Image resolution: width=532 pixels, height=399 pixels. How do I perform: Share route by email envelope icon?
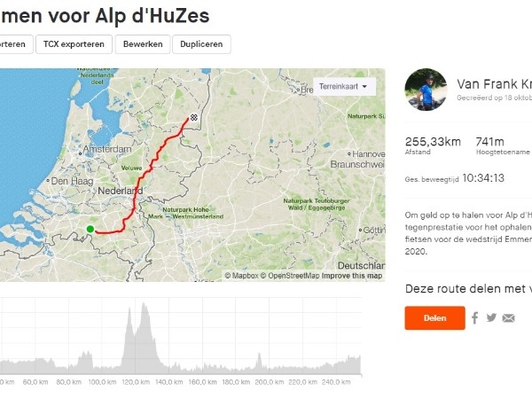[x=509, y=318]
